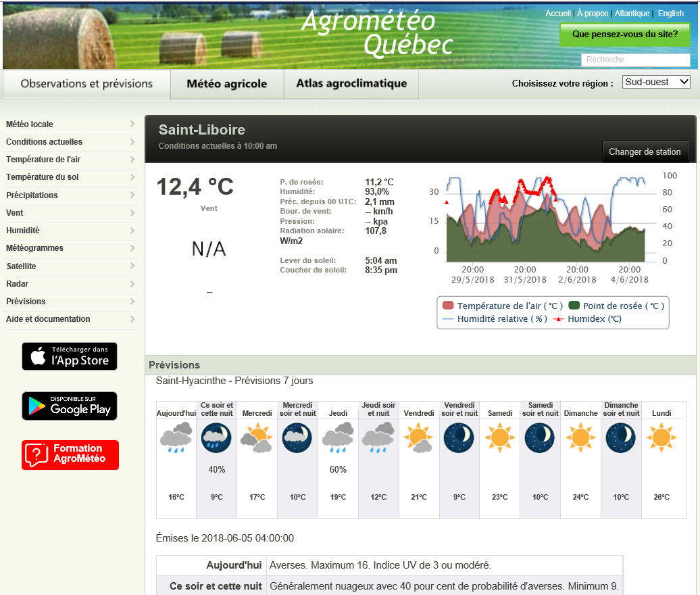Switch to the Météo agricole tab

point(226,84)
